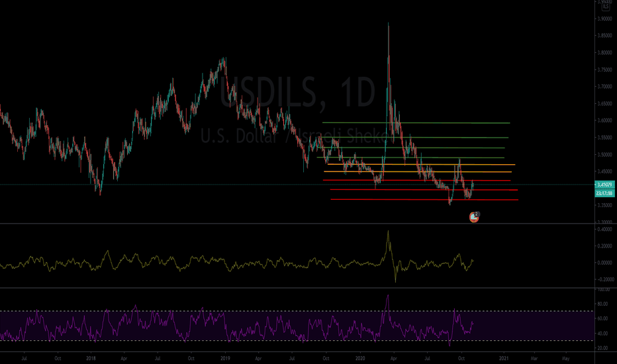
Task: Click the Mar label on time axis
Action: pyautogui.click(x=534, y=359)
